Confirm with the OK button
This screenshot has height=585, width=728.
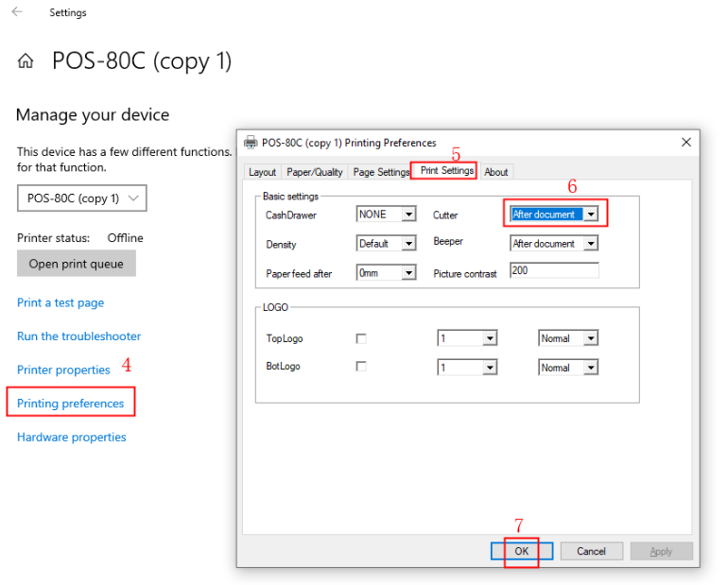tap(522, 551)
